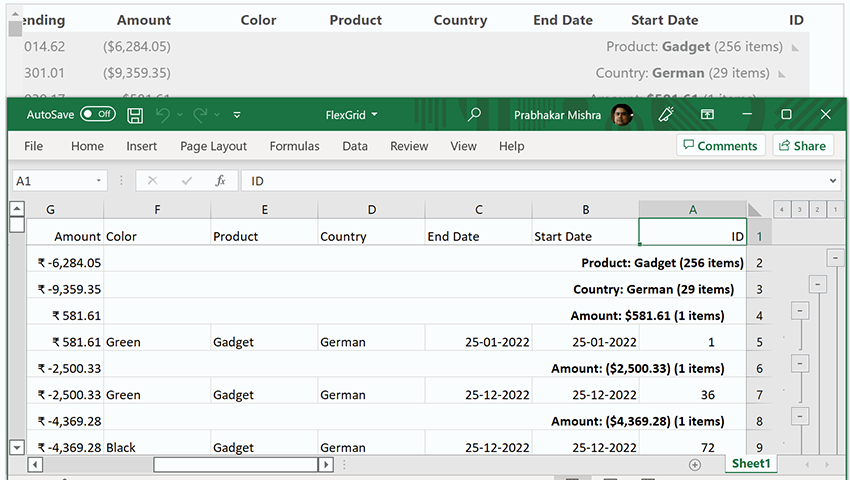Switch to the Page Layout tab

[x=213, y=146]
